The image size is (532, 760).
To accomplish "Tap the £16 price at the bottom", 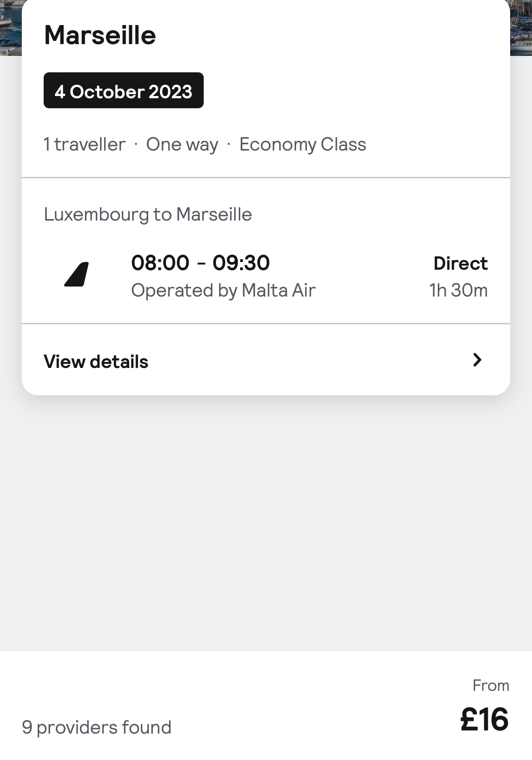I will [x=485, y=720].
